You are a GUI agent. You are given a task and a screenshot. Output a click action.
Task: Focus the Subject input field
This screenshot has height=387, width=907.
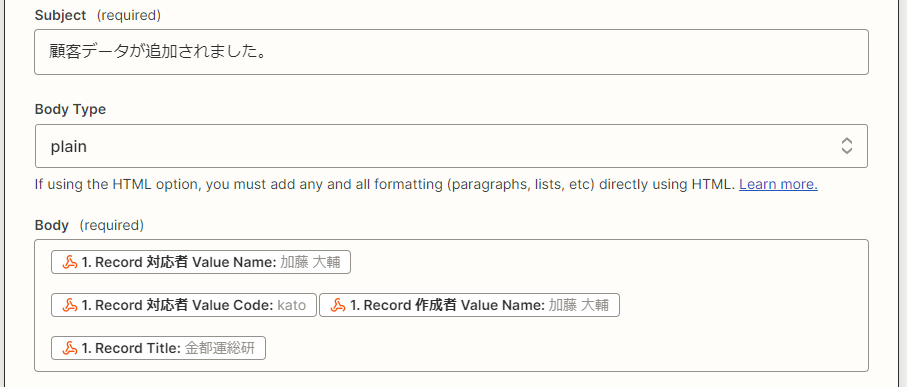click(x=451, y=52)
